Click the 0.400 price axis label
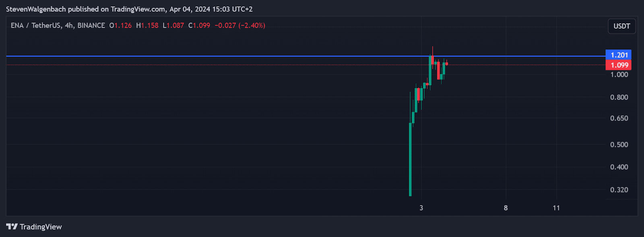 pos(619,167)
